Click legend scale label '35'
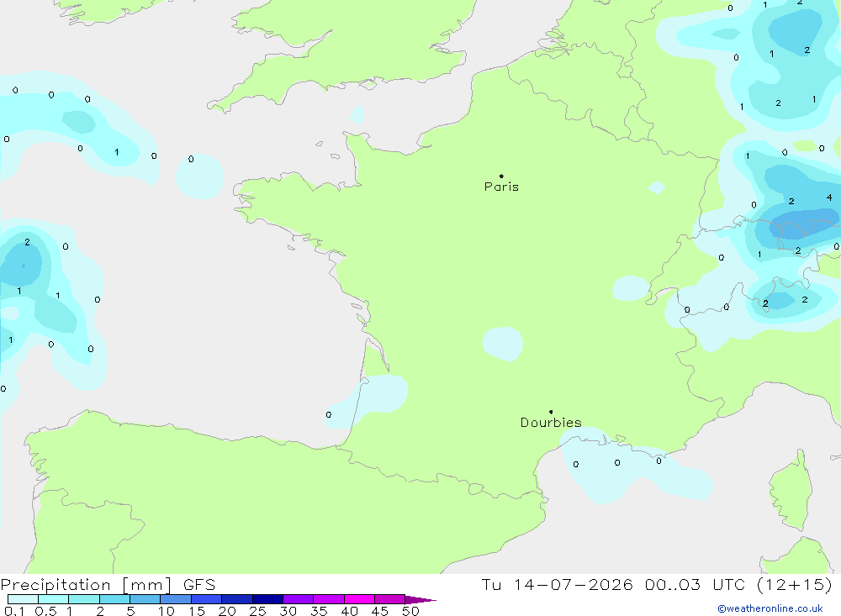Viewport: 841px width, 616px height. (319, 611)
